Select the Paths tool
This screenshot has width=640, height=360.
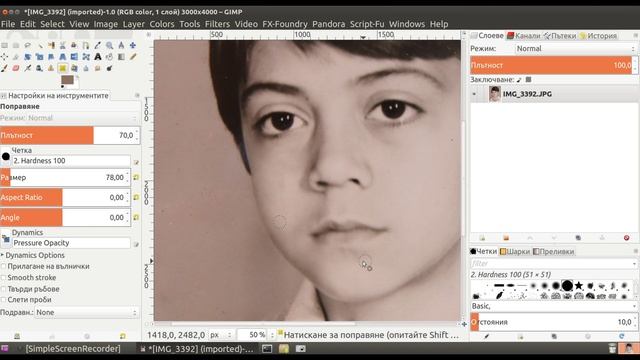86,45
